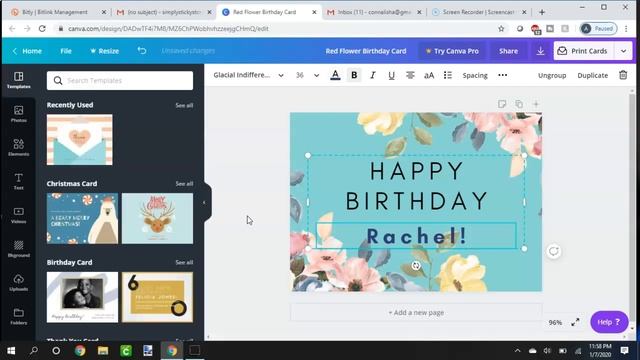Toggle italic formatting

pos(373,75)
